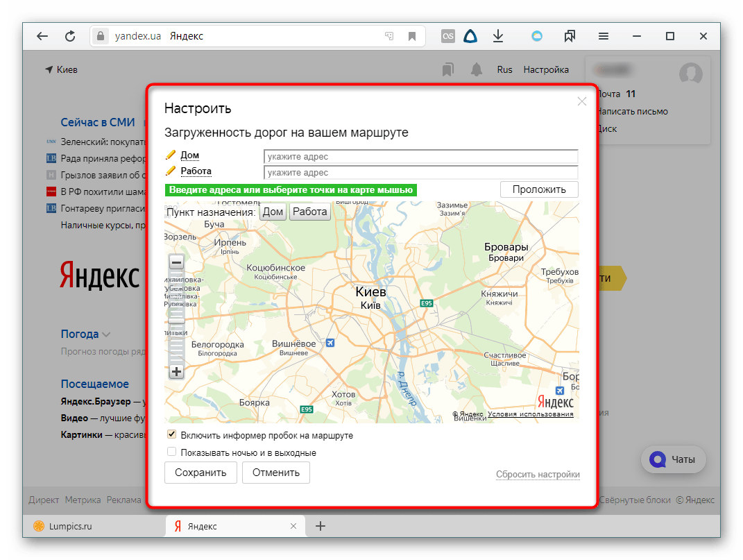The width and height of the screenshot is (743, 560).
Task: Click the Отменить button
Action: pos(275,473)
